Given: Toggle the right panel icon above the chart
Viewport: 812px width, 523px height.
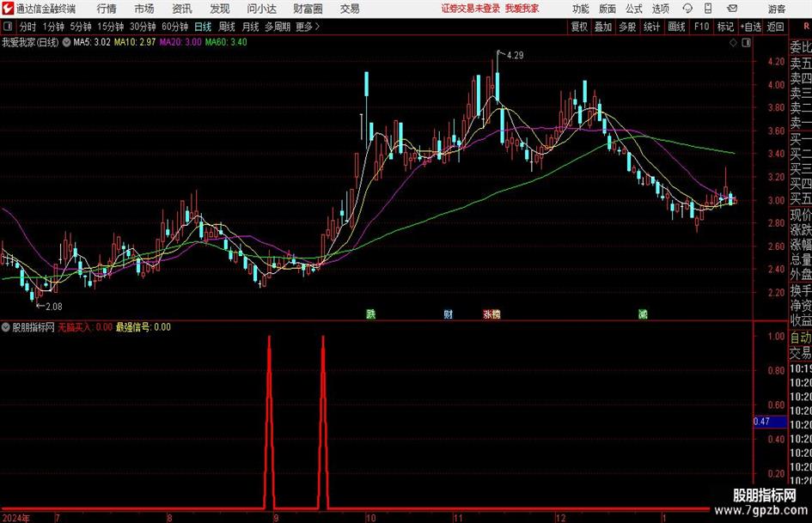Looking at the screenshot, I should (x=746, y=43).
